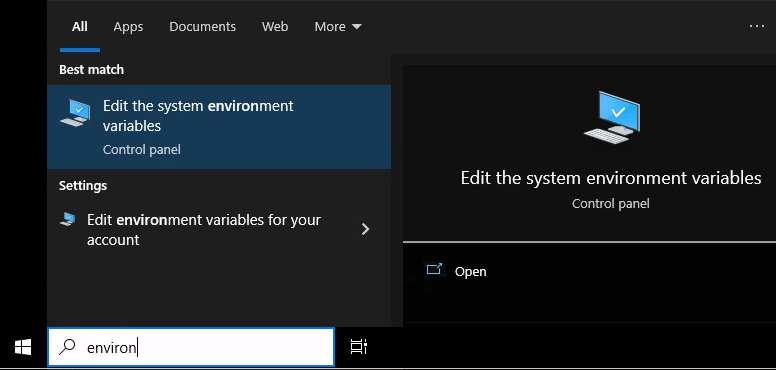Expand arrow for account environment variables
776x370 pixels.
[x=365, y=229]
